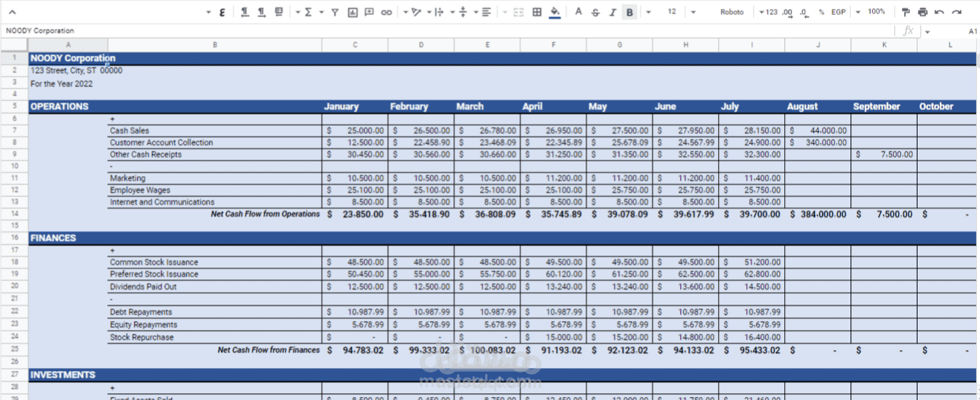Open the fill color picker

pos(555,12)
